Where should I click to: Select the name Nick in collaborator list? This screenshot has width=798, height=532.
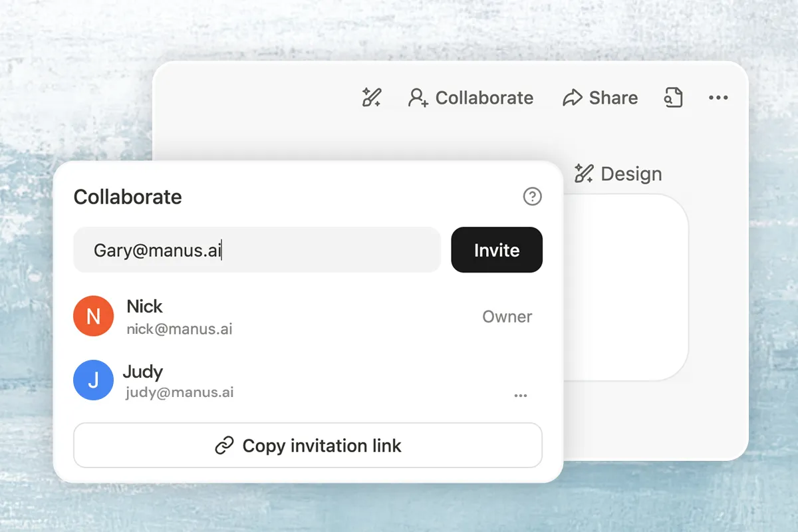point(144,307)
